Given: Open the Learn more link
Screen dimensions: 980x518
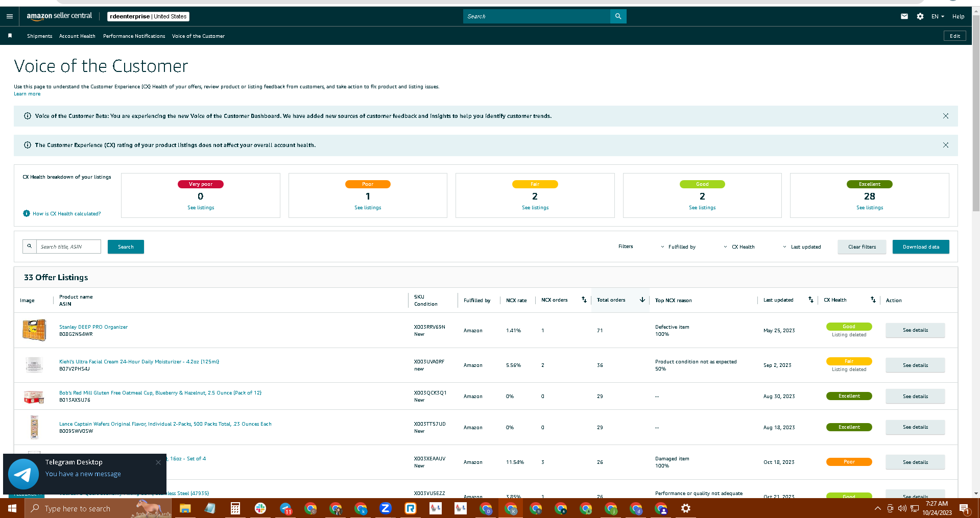Looking at the screenshot, I should coord(27,94).
